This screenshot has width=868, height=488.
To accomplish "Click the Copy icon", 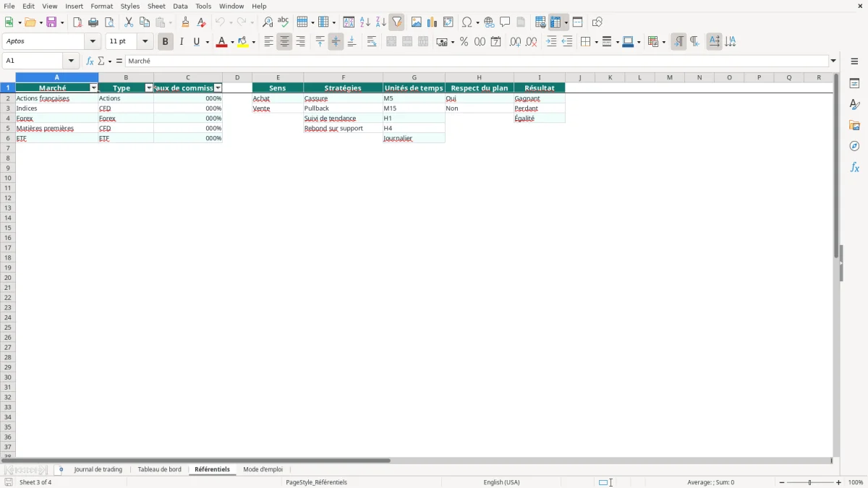I will [x=145, y=22].
